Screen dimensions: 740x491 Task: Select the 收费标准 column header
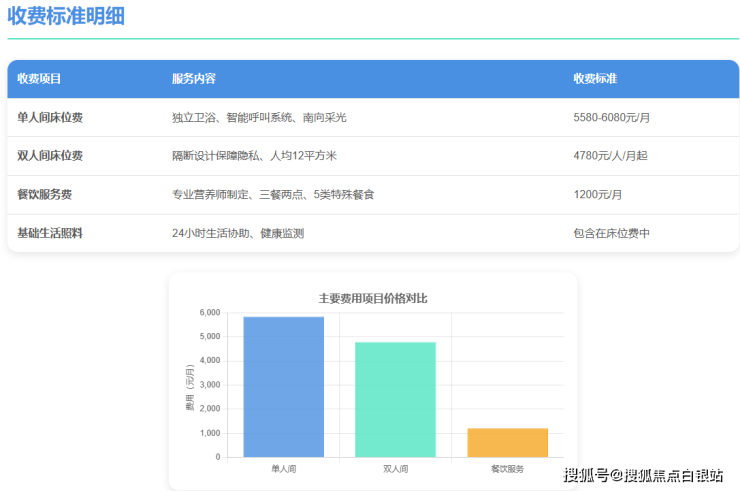pyautogui.click(x=595, y=79)
